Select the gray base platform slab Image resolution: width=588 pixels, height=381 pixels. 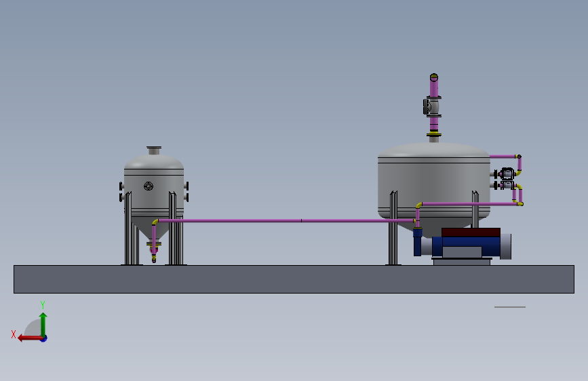point(294,279)
